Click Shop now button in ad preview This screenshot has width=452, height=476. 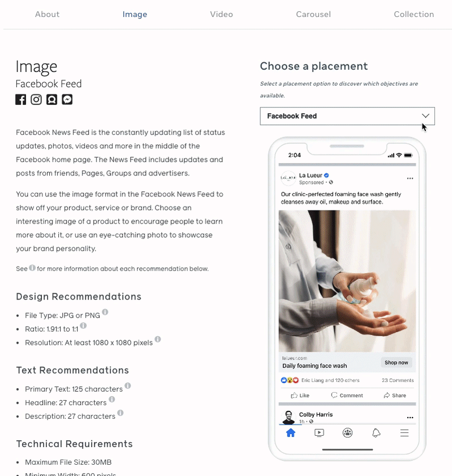[x=396, y=362]
